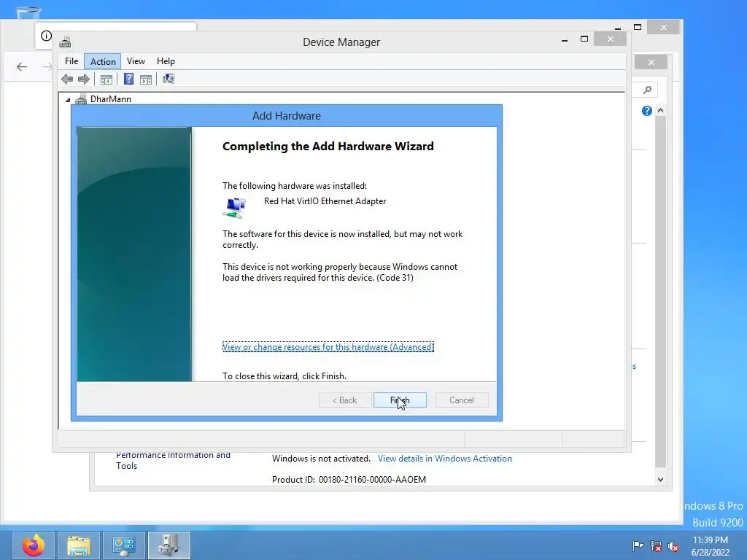Open the View menu in Device Manager
747x560 pixels.
pos(136,61)
